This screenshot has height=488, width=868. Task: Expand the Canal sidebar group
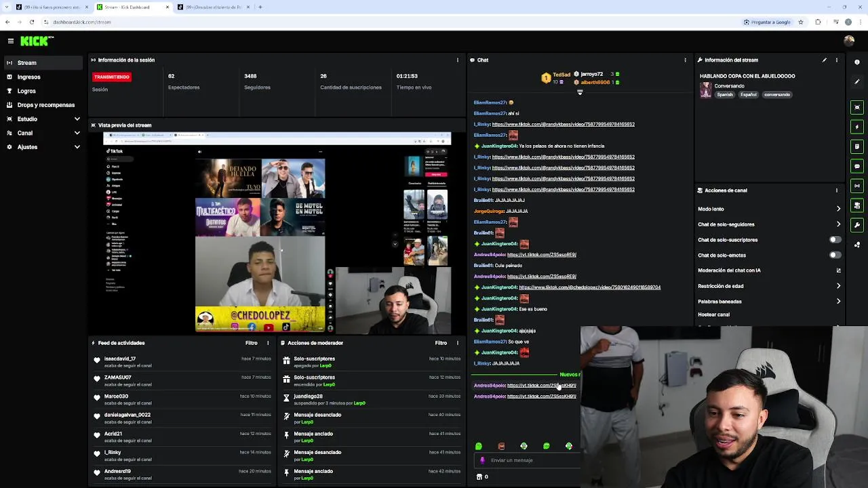42,133
